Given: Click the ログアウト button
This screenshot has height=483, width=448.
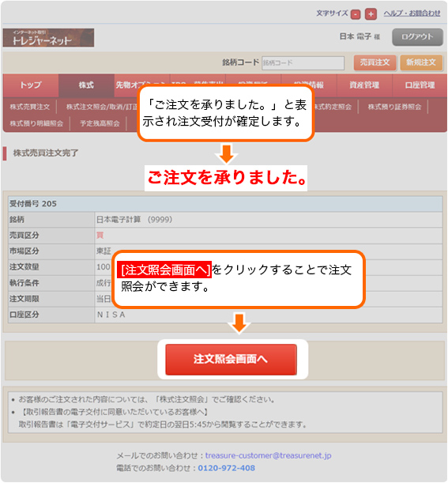Looking at the screenshot, I should [x=417, y=37].
